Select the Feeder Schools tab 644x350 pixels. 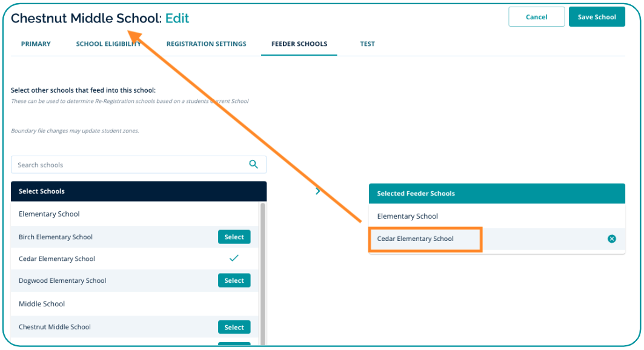coord(299,44)
